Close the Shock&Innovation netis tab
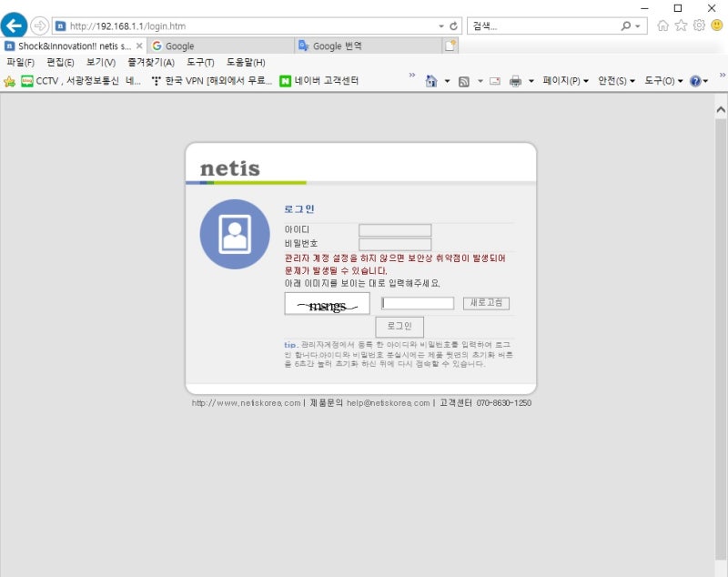The image size is (728, 577). coord(139,46)
